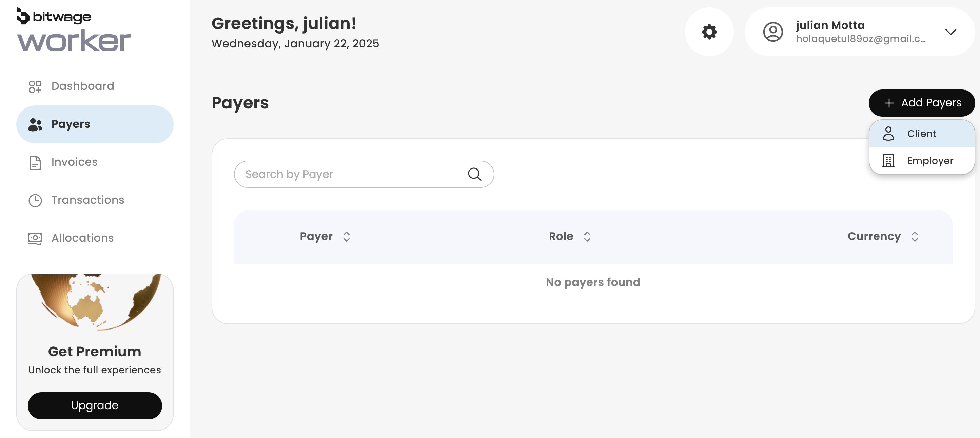Screen dimensions: 980x438
Task: Click the user profile avatar icon
Action: (773, 32)
